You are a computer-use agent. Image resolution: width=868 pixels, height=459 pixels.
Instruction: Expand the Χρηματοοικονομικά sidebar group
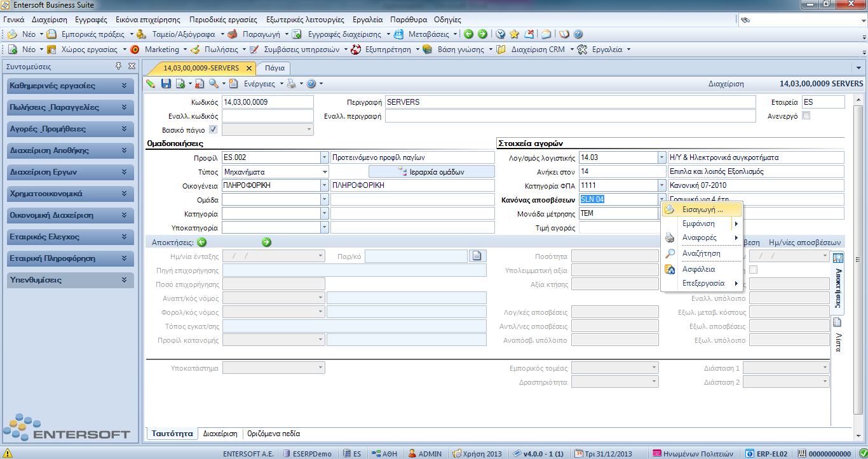(x=71, y=194)
